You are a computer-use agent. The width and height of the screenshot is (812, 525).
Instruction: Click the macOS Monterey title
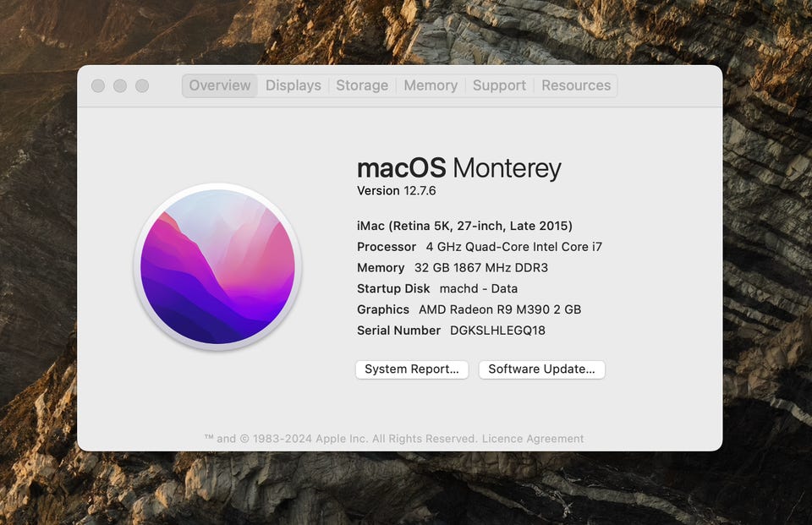458,168
